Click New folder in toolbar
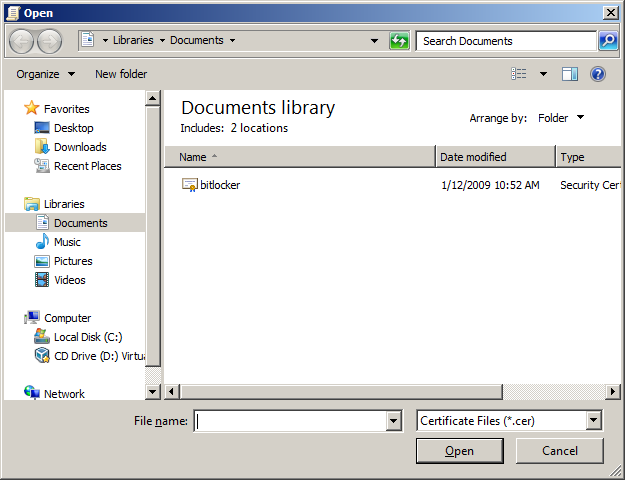 (121, 74)
